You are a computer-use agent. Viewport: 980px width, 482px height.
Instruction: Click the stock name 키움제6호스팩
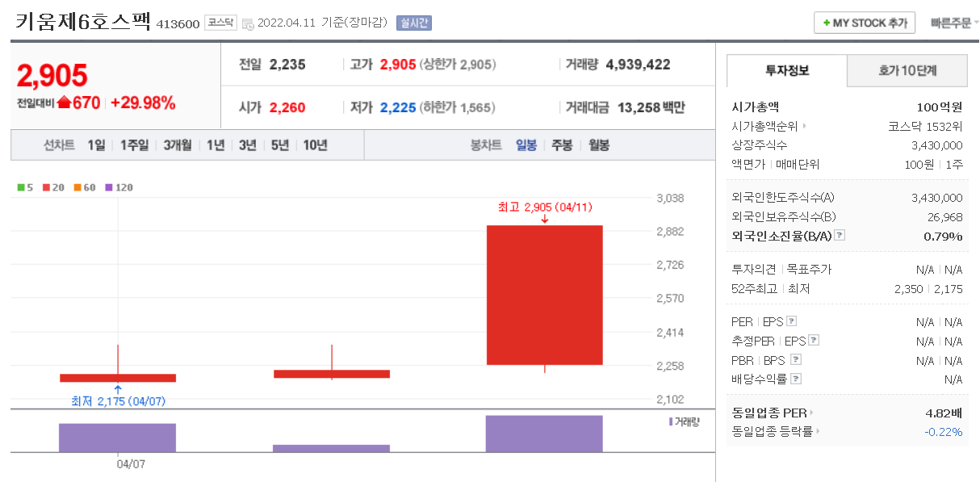click(83, 22)
